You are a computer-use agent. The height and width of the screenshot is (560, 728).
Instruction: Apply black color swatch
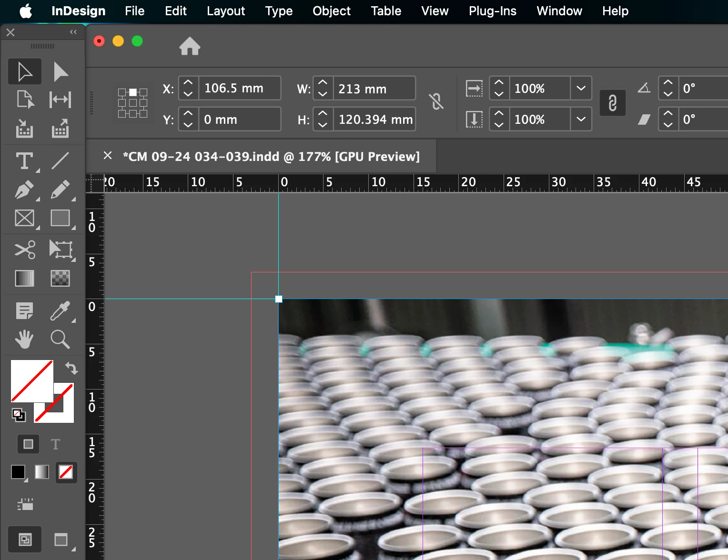coord(18,472)
